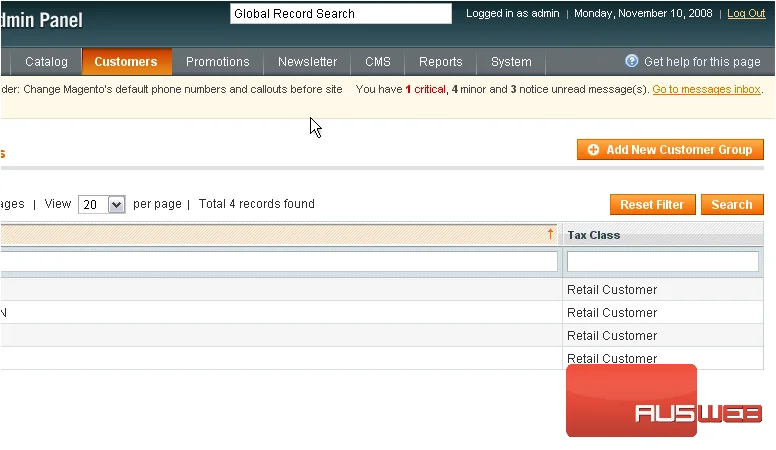Click Logged in as admin text

click(x=512, y=13)
